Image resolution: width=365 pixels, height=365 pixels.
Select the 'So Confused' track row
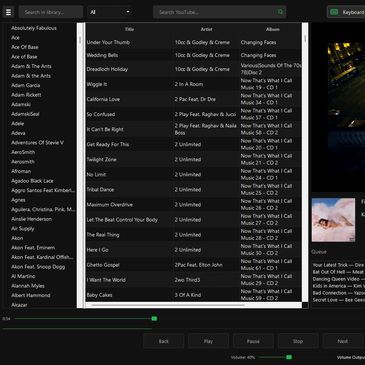[194, 114]
